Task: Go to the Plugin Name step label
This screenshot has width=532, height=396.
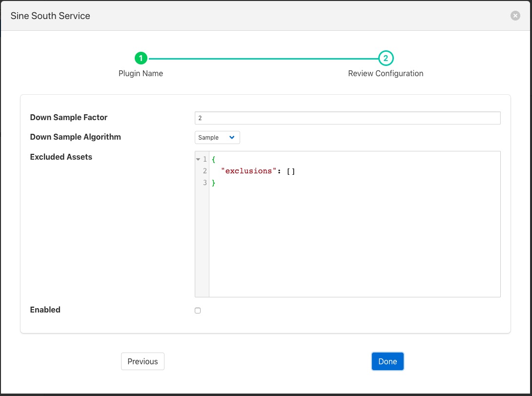Action: [x=141, y=73]
